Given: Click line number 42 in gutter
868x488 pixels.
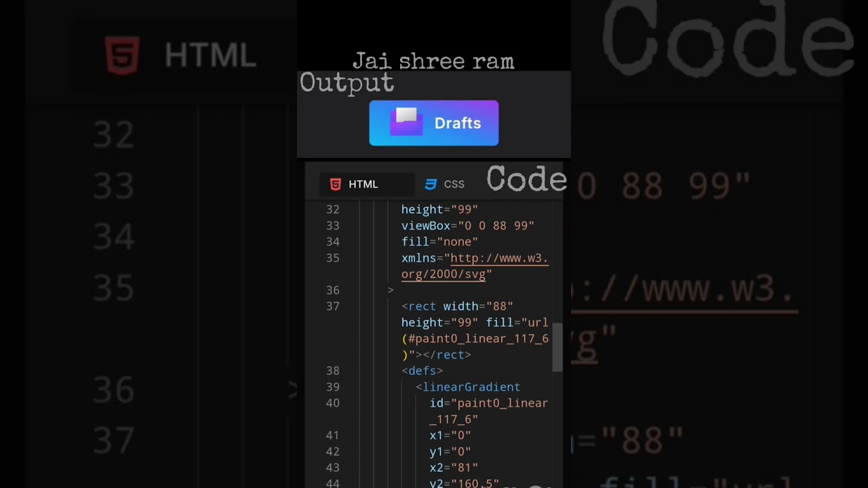Looking at the screenshot, I should click(x=332, y=451).
